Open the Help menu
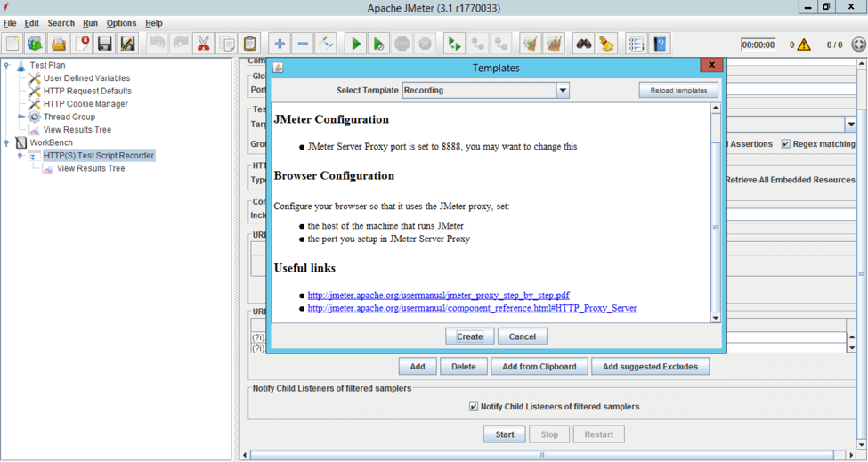This screenshot has height=462, width=868. (154, 23)
